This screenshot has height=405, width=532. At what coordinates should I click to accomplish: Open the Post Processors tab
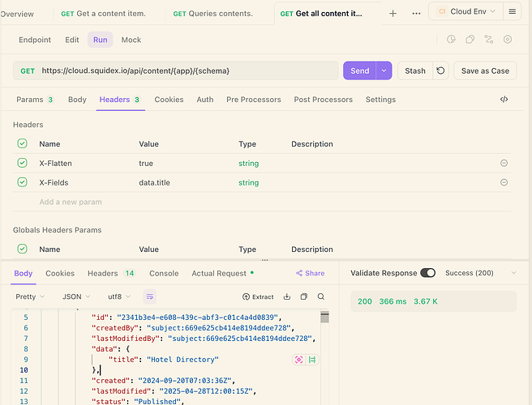tap(323, 100)
